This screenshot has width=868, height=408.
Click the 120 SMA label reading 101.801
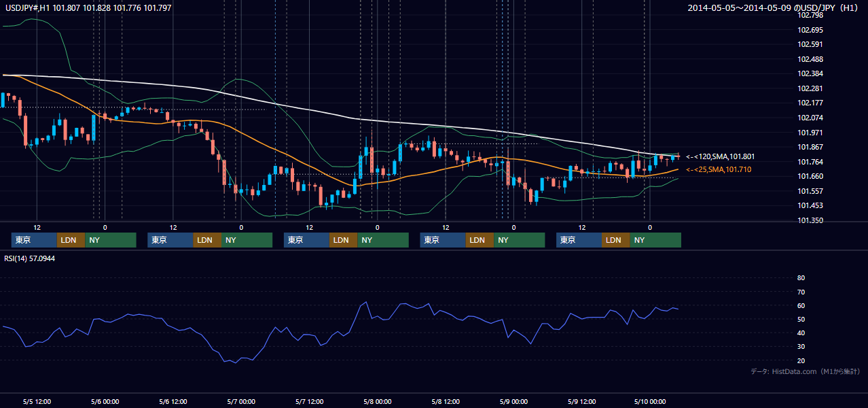coord(719,156)
